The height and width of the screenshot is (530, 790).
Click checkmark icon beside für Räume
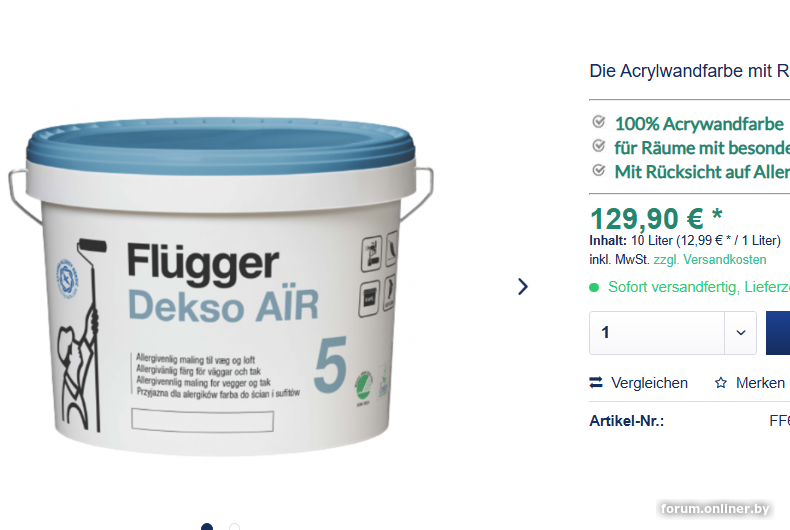tap(599, 146)
